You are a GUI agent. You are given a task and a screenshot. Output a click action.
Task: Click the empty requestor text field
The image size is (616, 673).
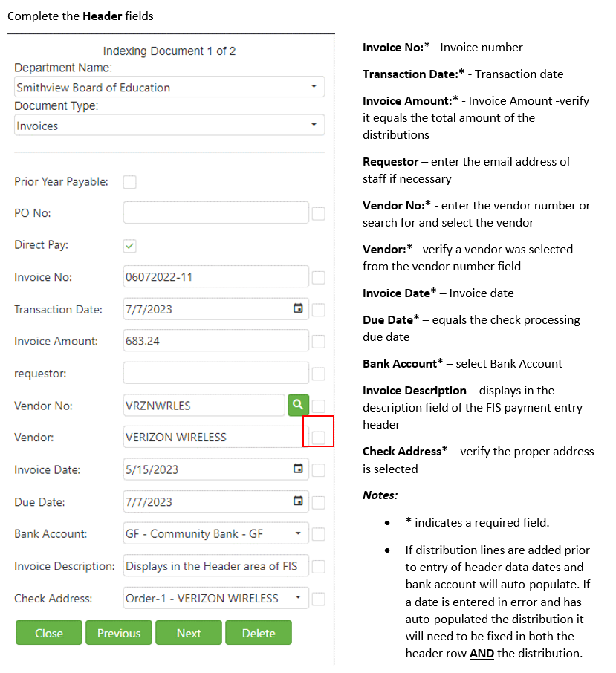[x=215, y=373]
